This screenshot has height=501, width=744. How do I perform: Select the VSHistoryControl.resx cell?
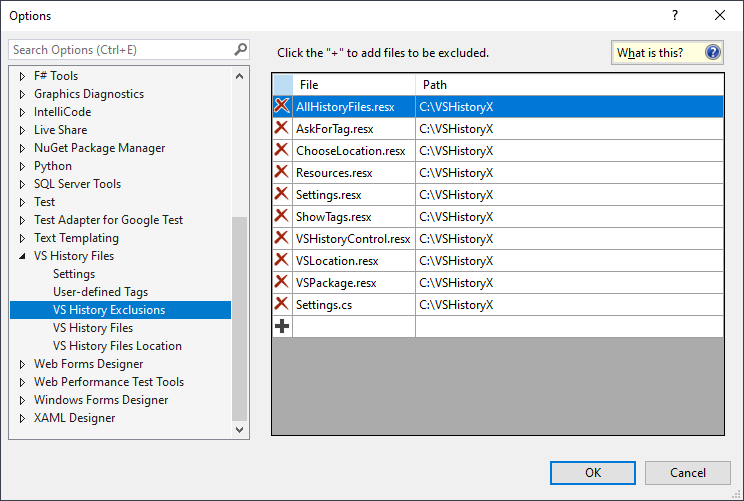click(354, 239)
